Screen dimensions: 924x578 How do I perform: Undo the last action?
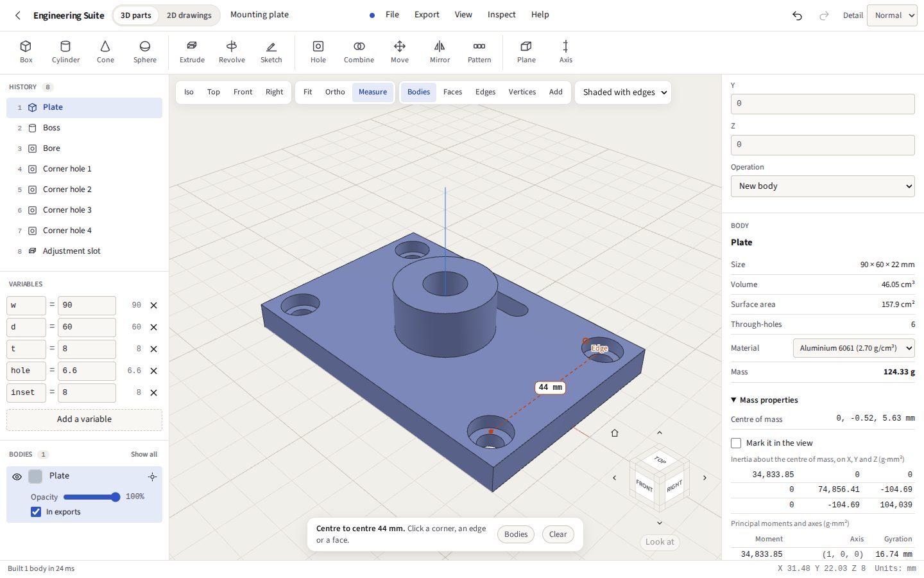(x=797, y=15)
